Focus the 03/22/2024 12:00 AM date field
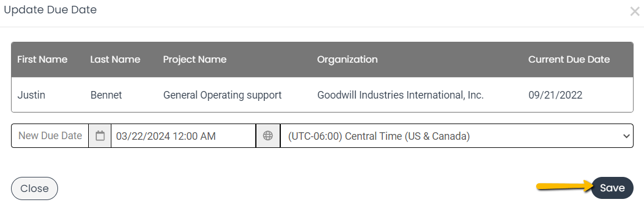Viewport: 644px width, 214px height. (x=183, y=136)
